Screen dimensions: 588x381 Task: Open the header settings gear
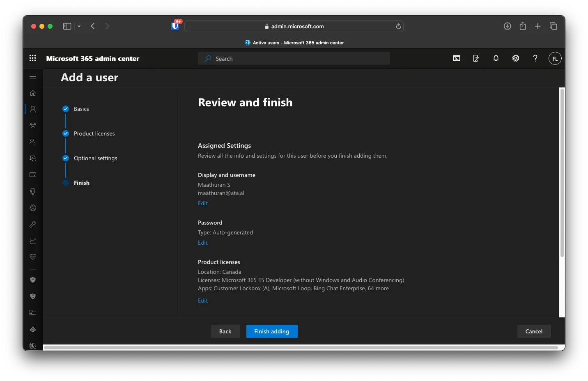click(516, 58)
